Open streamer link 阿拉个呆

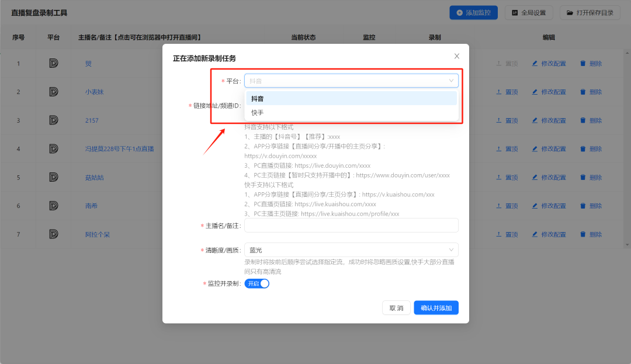point(98,234)
